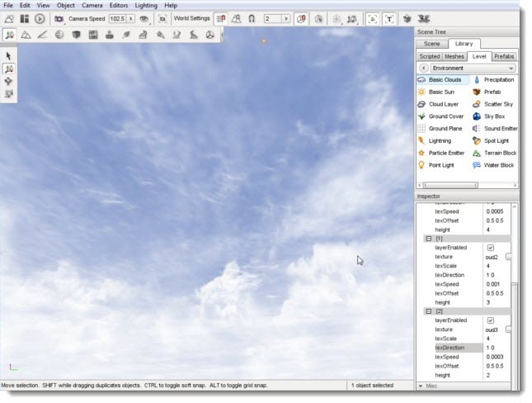Select the Terrain Painter tool icon

click(42, 35)
